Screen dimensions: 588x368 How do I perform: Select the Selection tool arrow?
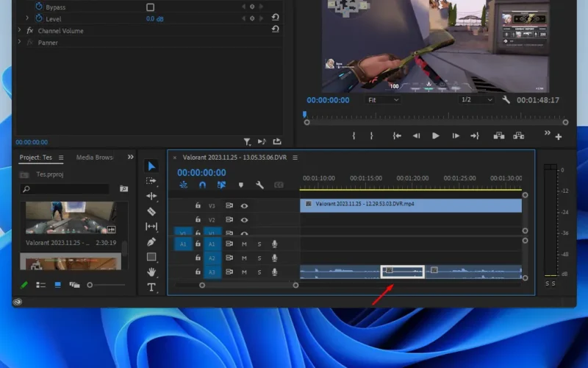click(x=151, y=166)
